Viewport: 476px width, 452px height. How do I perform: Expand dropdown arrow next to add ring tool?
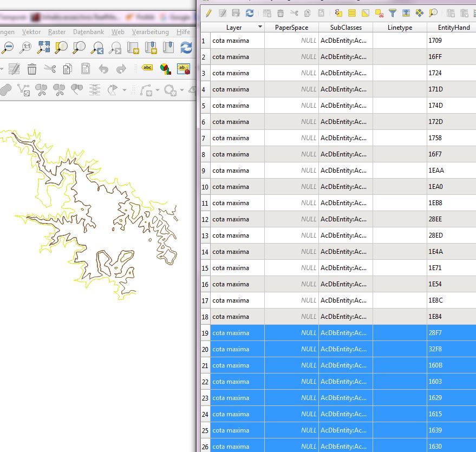(x=182, y=90)
